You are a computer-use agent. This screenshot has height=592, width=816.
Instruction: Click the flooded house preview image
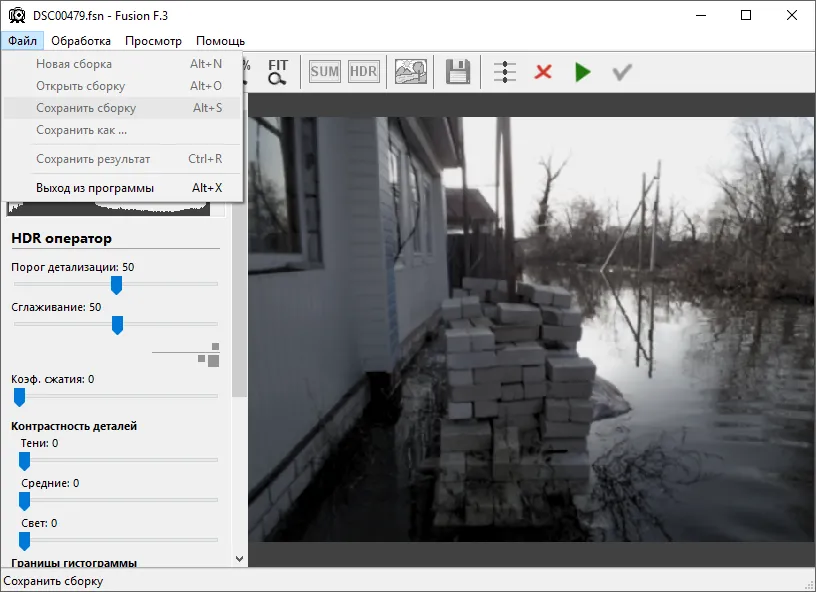[531, 329]
